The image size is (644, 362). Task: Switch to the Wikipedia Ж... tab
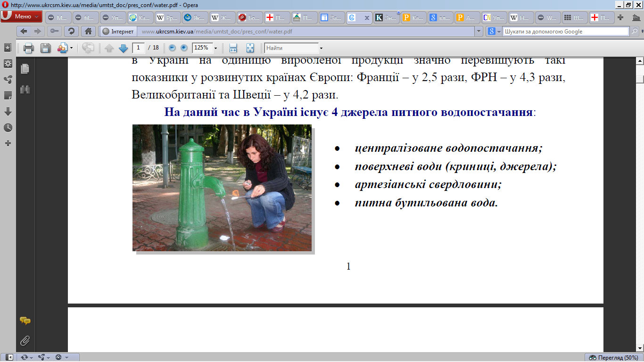coord(222,17)
